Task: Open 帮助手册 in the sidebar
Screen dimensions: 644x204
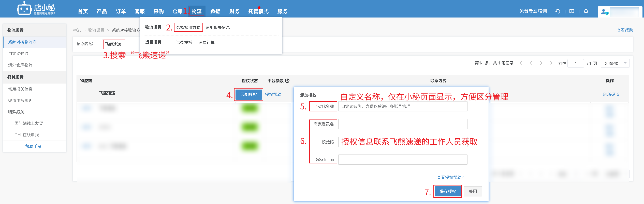Action: point(33,146)
